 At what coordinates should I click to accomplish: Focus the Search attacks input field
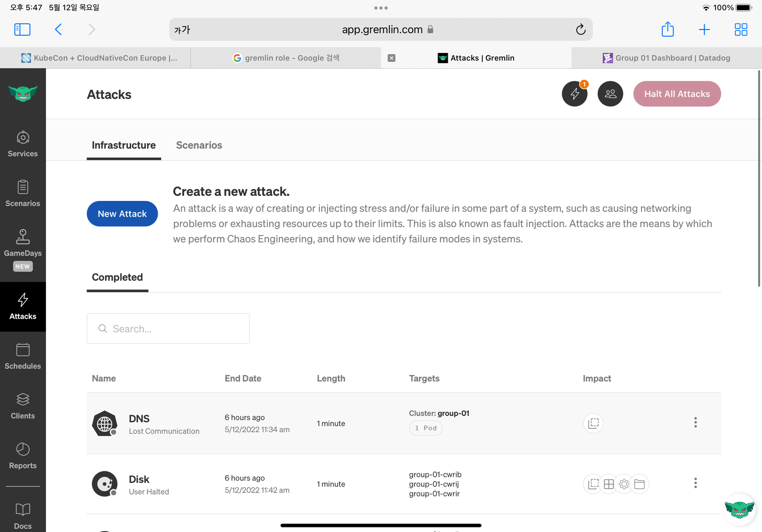[168, 328]
